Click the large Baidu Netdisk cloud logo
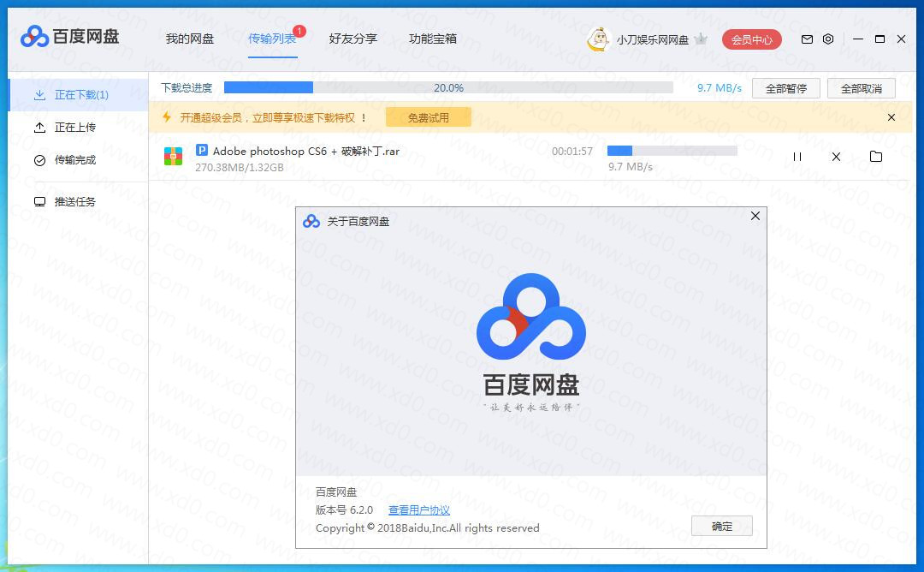924x572 pixels. point(531,317)
